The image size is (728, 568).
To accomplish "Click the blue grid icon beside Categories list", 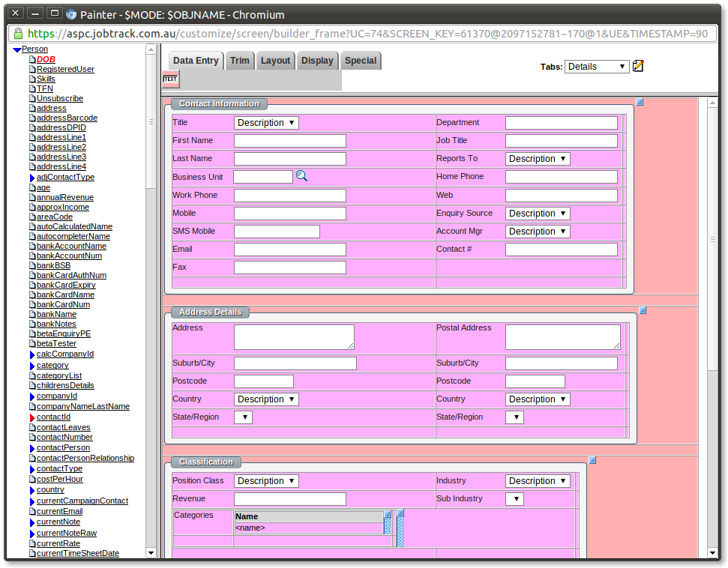I will 388,515.
